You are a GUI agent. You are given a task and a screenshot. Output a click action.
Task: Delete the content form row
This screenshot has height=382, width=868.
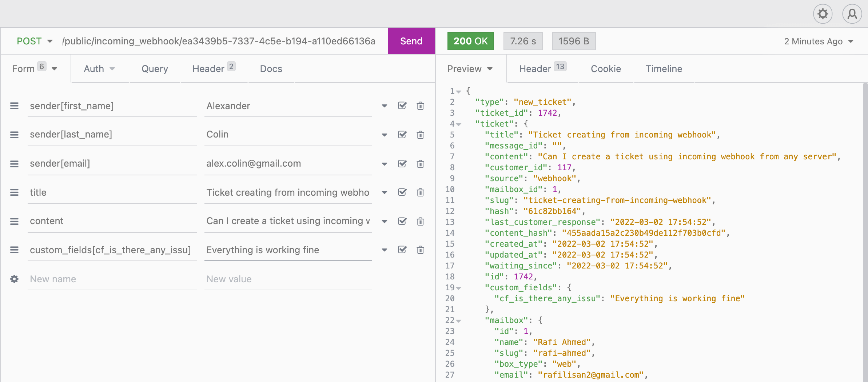point(420,221)
